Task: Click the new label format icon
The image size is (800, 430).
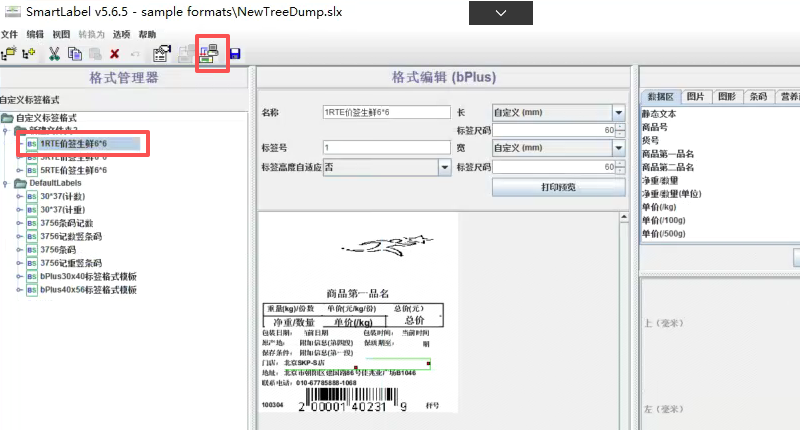Action: point(28,53)
